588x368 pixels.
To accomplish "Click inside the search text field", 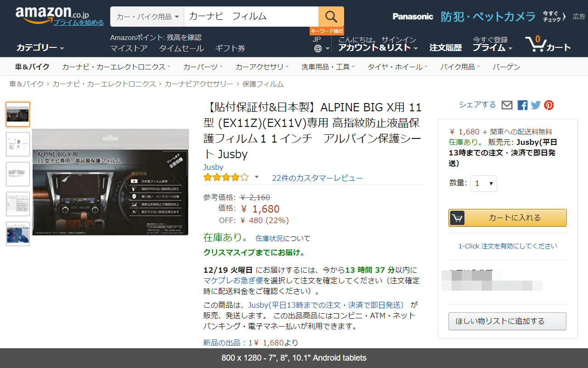I will pos(250,17).
